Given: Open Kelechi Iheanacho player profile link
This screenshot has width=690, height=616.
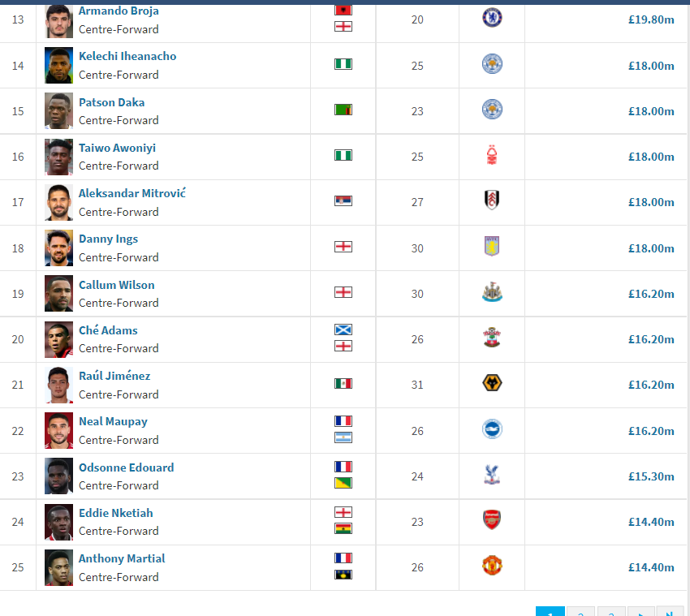Looking at the screenshot, I should coord(127,56).
